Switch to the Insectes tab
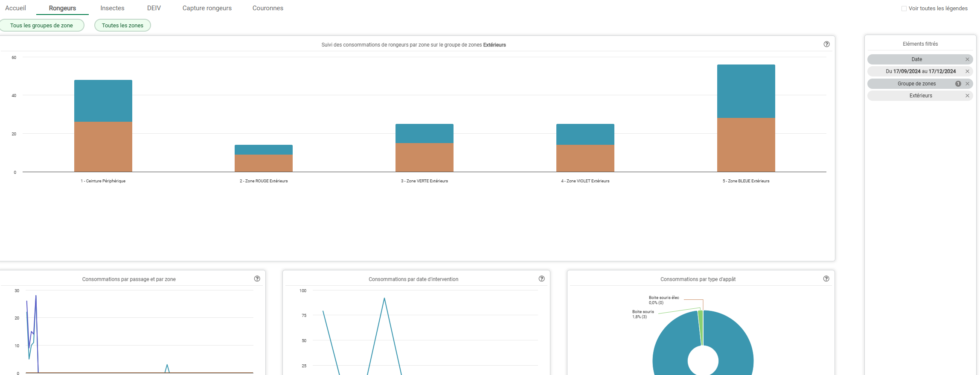 [x=112, y=8]
